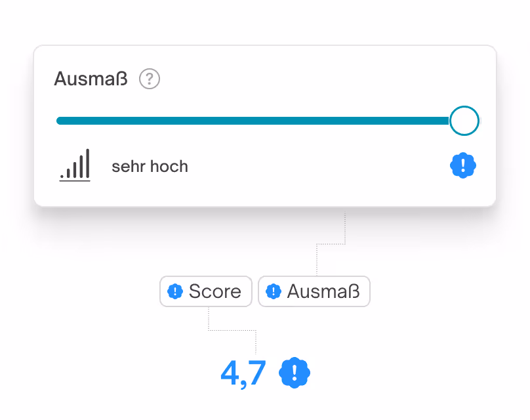The height and width of the screenshot is (420, 530).
Task: Click the sehr hoch label
Action: pos(150,166)
